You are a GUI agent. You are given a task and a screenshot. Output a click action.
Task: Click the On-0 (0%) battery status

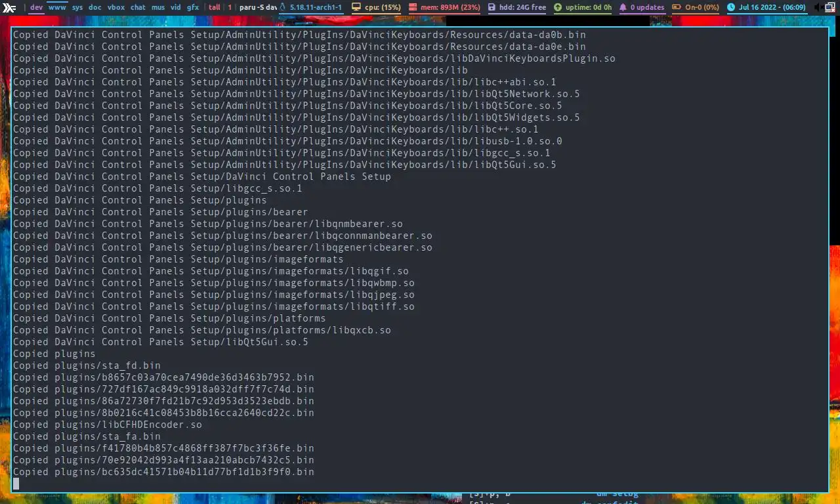tap(702, 8)
